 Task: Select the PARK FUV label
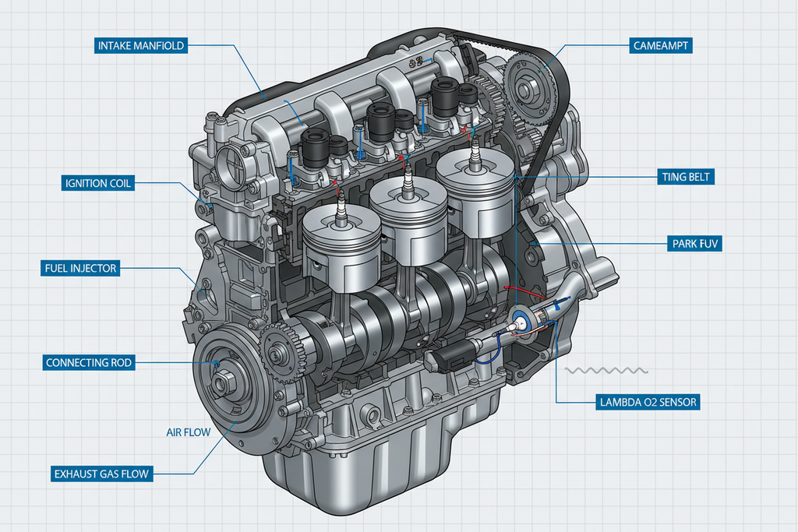[694, 244]
